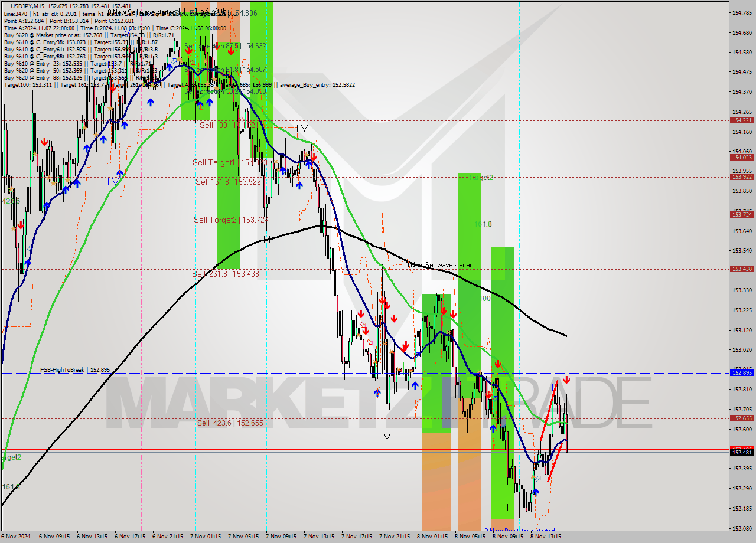Click '7 Nov 21:15' on time axis
The width and height of the screenshot is (756, 543).
pos(396,537)
